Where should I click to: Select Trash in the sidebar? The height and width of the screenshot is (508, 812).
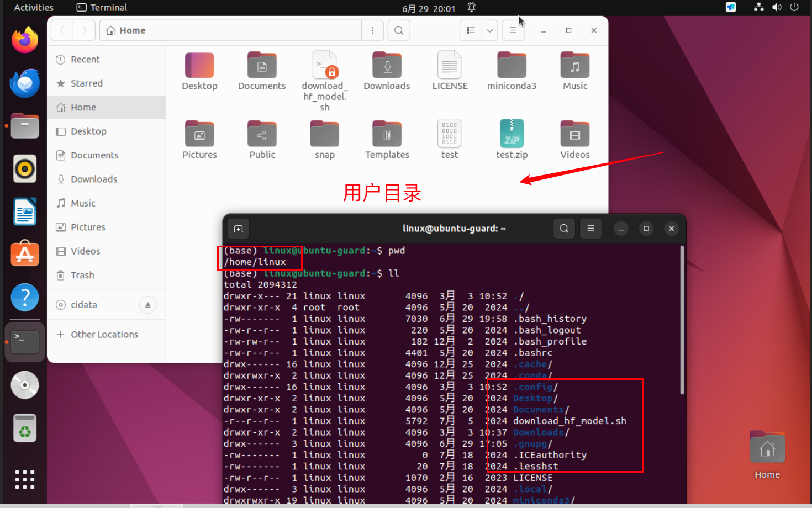[x=82, y=275]
